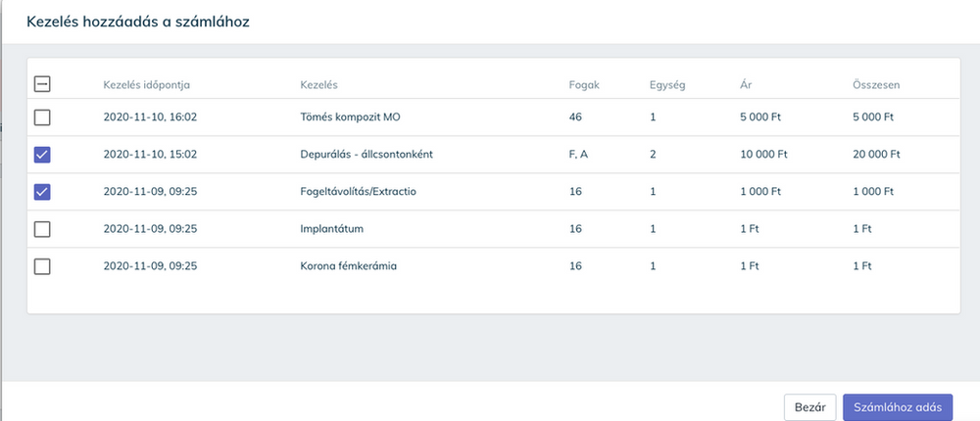
Task: Click the Egység column header
Action: (666, 84)
